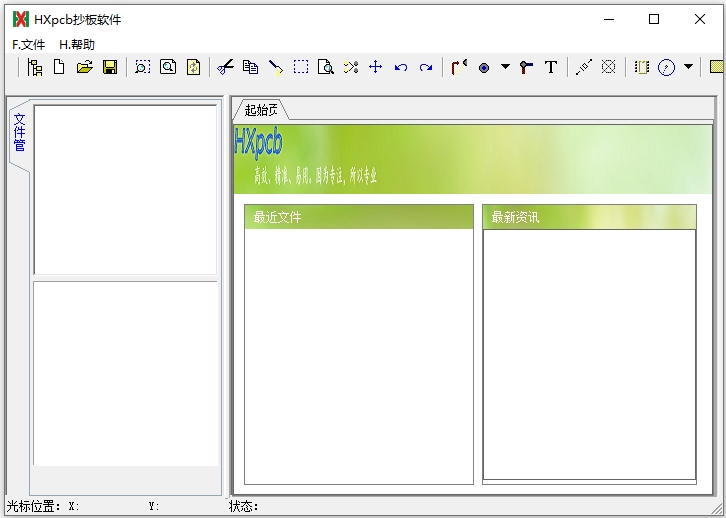This screenshot has width=726, height=518.
Task: Switch to the 起始页 tab
Action: pyautogui.click(x=261, y=110)
